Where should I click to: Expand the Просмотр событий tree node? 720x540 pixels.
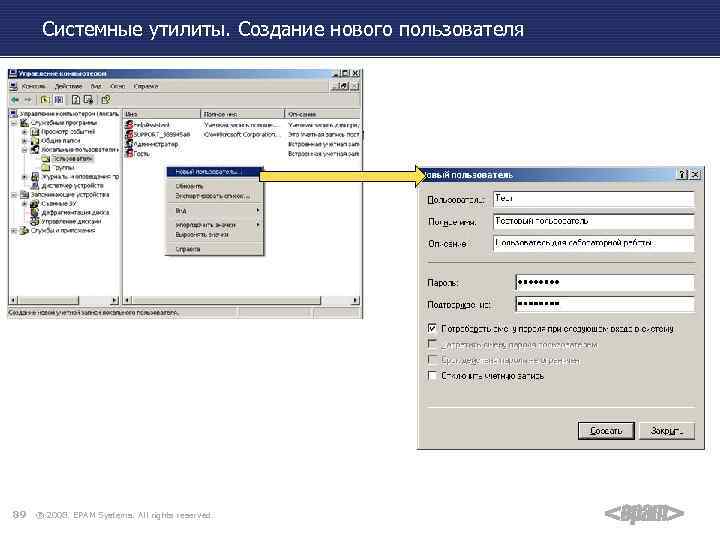pos(25,132)
